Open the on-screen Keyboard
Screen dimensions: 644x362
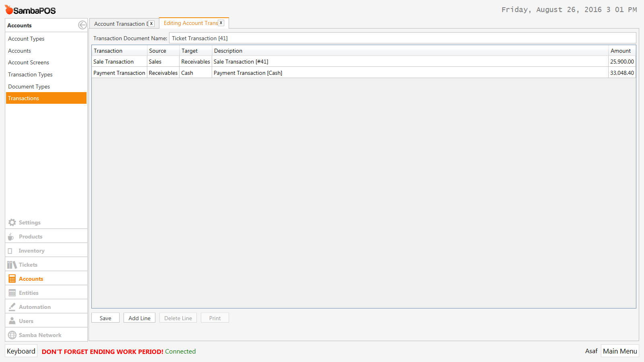21,351
